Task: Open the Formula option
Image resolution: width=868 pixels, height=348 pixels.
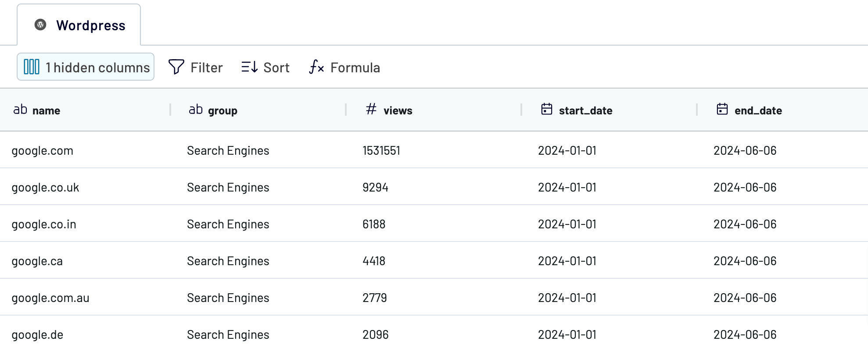Action: click(344, 67)
